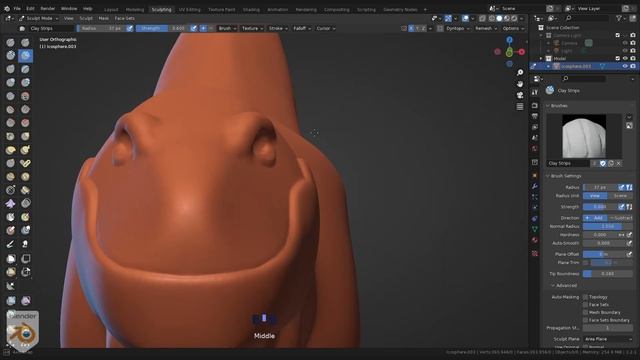Toggle Model collection exclude checkbox
The image size is (640, 360).
pos(618,58)
